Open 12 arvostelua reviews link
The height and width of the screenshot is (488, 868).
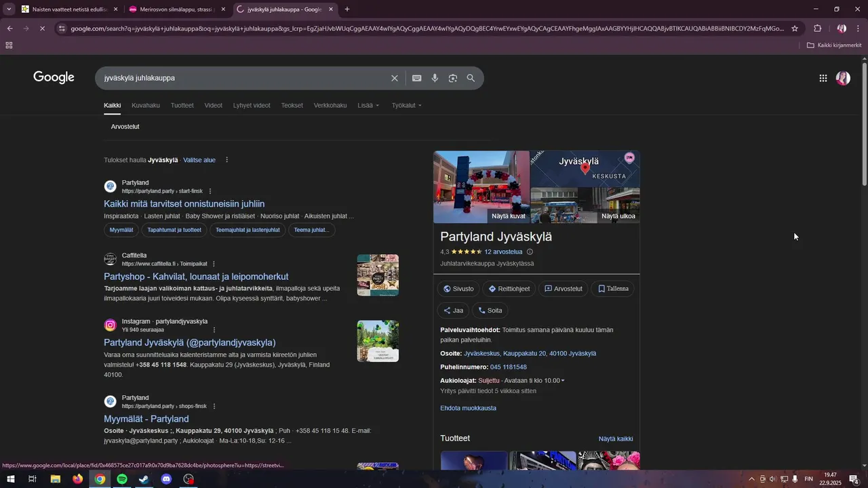pyautogui.click(x=503, y=251)
